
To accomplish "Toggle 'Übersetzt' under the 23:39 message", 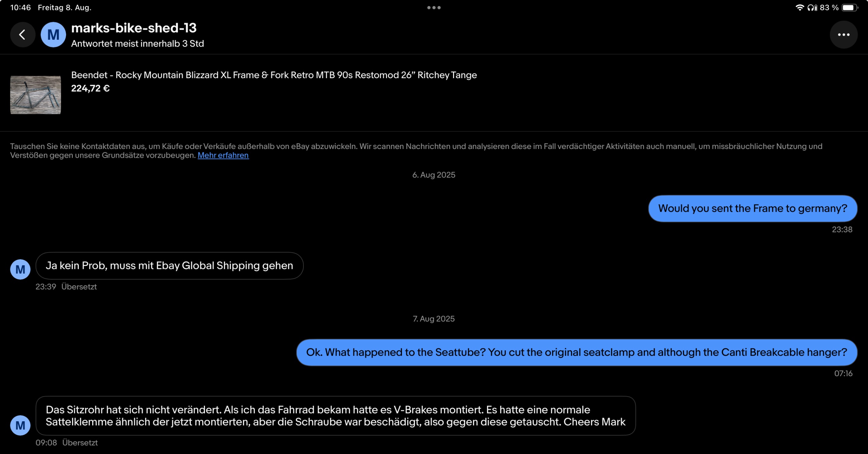I will click(79, 287).
